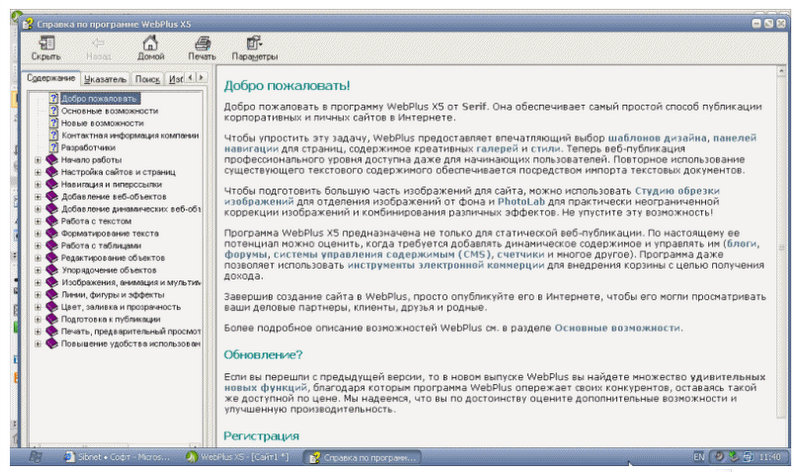Image resolution: width=800 pixels, height=472 pixels.
Task: Click the tab strip left arrow
Action: (x=190, y=77)
